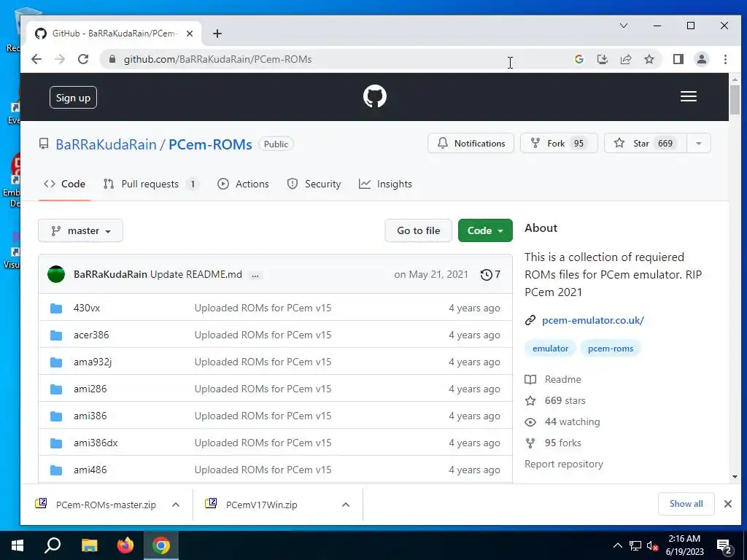Image resolution: width=747 pixels, height=560 pixels.
Task: Close the downloads bar
Action: pyautogui.click(x=727, y=504)
